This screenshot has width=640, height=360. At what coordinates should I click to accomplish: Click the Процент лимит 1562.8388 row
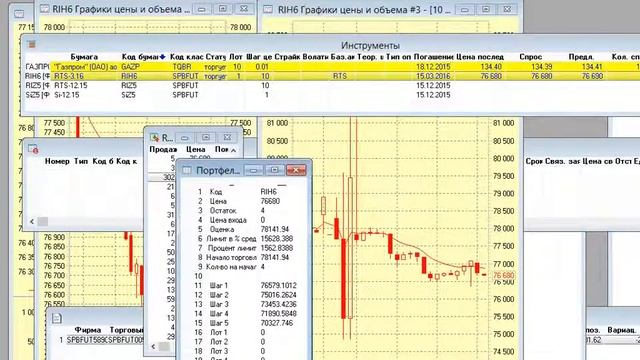[x=244, y=248]
